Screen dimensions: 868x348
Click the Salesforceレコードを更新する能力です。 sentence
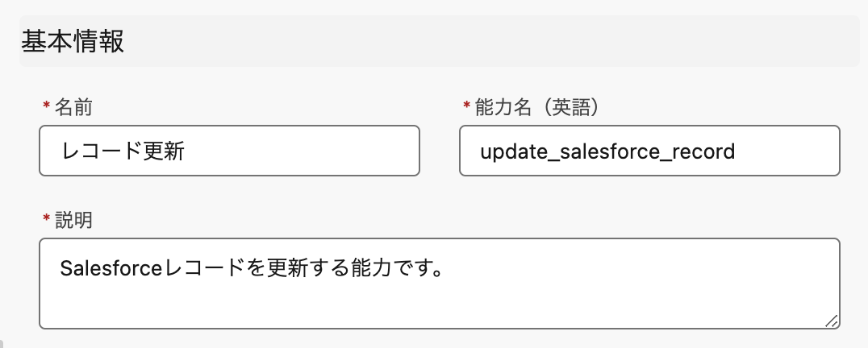[x=255, y=267]
